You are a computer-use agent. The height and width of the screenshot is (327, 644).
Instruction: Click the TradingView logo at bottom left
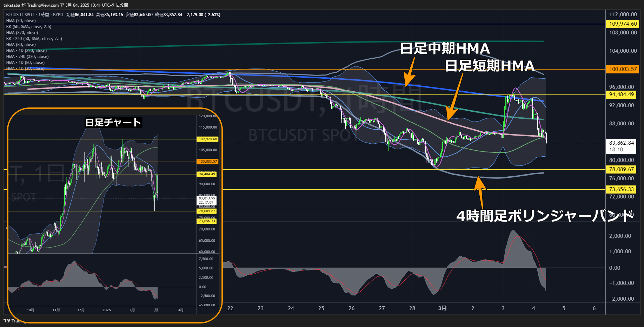[15, 321]
